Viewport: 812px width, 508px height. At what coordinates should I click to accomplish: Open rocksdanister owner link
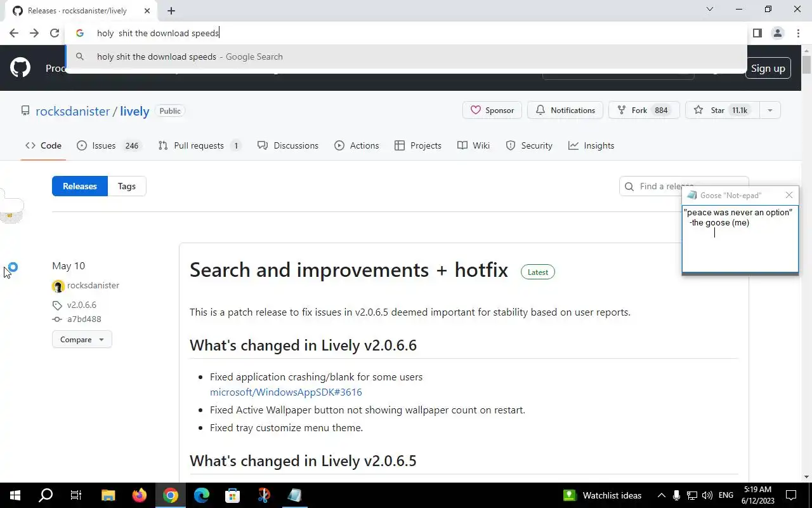73,111
